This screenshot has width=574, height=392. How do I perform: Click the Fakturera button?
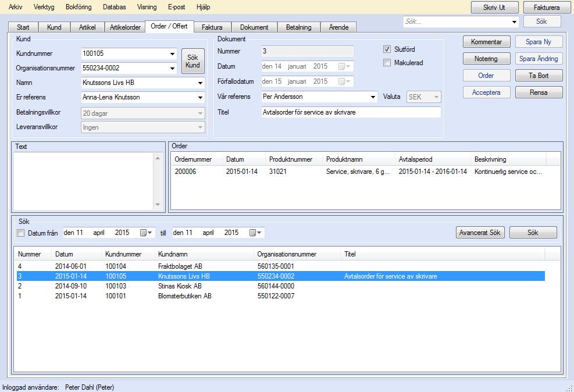click(x=547, y=8)
